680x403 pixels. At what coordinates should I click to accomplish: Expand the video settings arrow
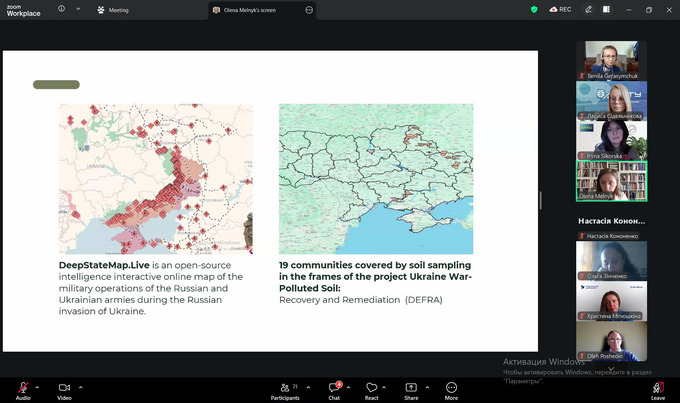(80, 385)
